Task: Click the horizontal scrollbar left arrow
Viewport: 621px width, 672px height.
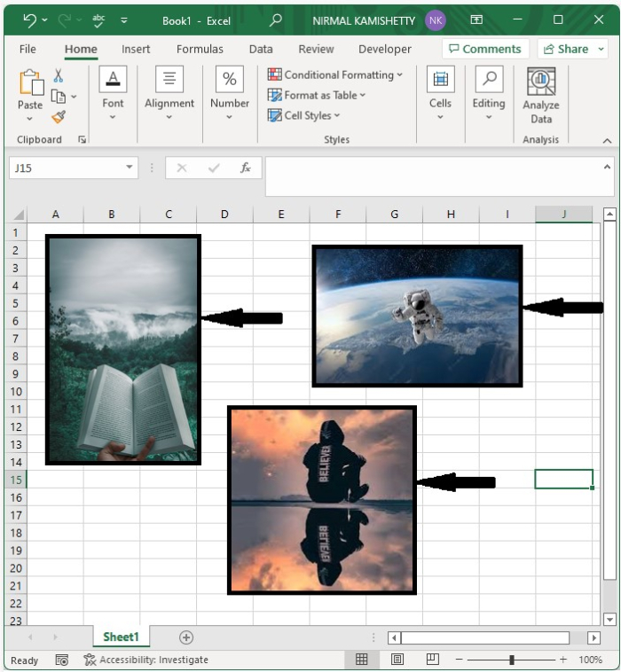Action: click(394, 637)
